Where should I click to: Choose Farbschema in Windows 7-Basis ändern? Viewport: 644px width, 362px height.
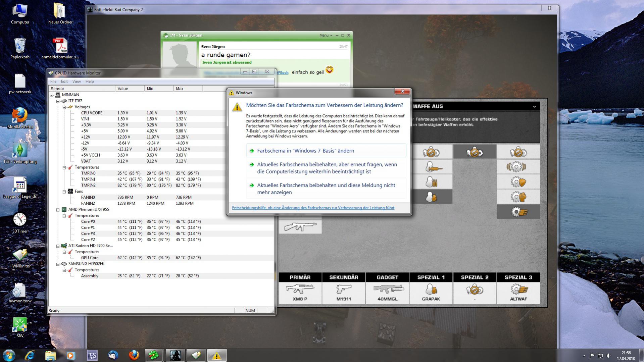coord(326,151)
